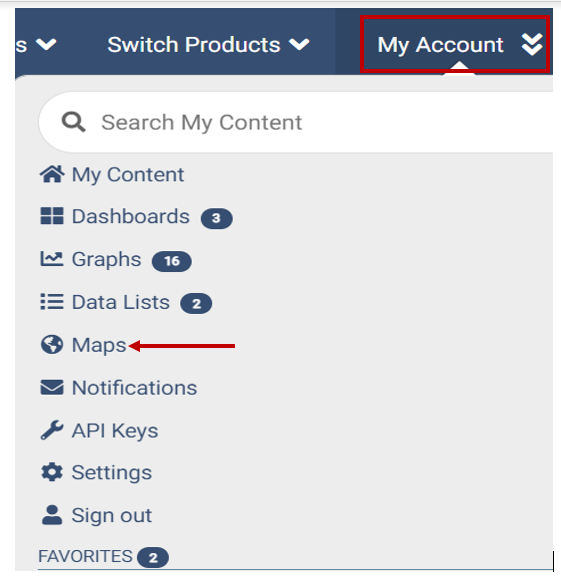Click the Dashboards grid icon
Screen dimensions: 561x577
[52, 216]
